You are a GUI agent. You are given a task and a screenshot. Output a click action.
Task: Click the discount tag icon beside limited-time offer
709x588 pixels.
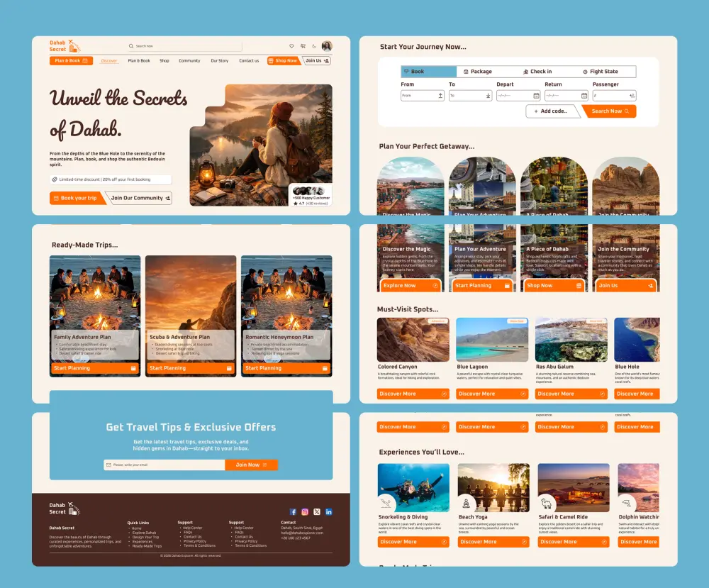pyautogui.click(x=55, y=179)
